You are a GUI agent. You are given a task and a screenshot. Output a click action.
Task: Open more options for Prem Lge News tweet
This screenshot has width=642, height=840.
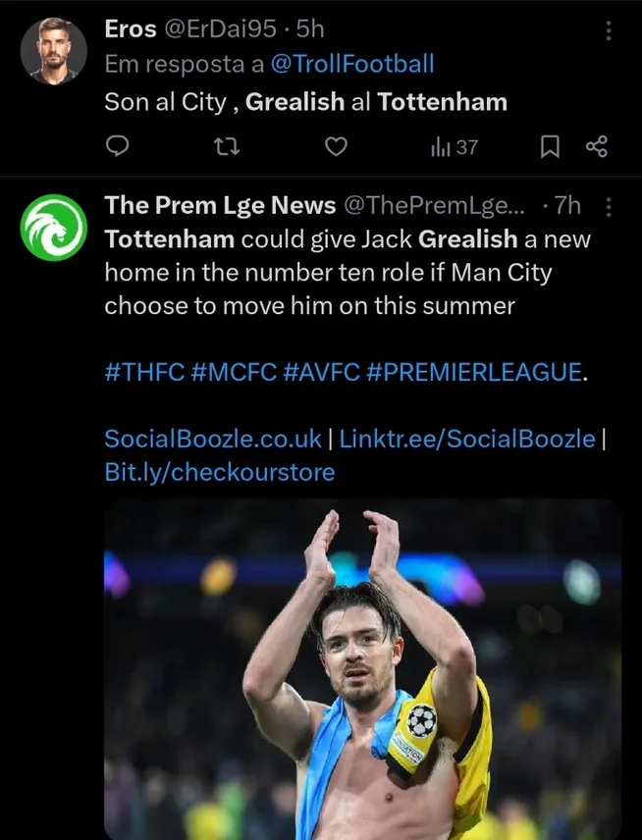tap(609, 207)
